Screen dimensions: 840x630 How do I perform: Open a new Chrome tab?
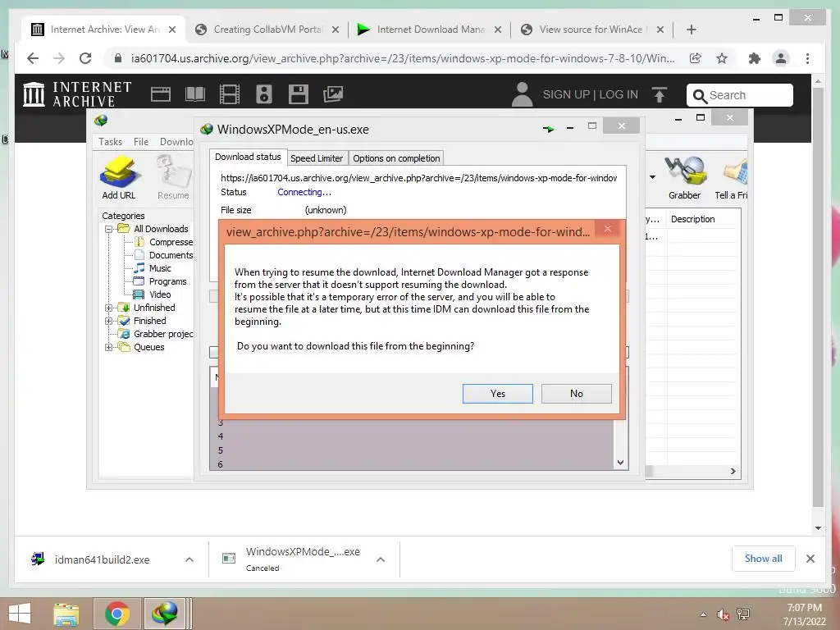point(691,30)
